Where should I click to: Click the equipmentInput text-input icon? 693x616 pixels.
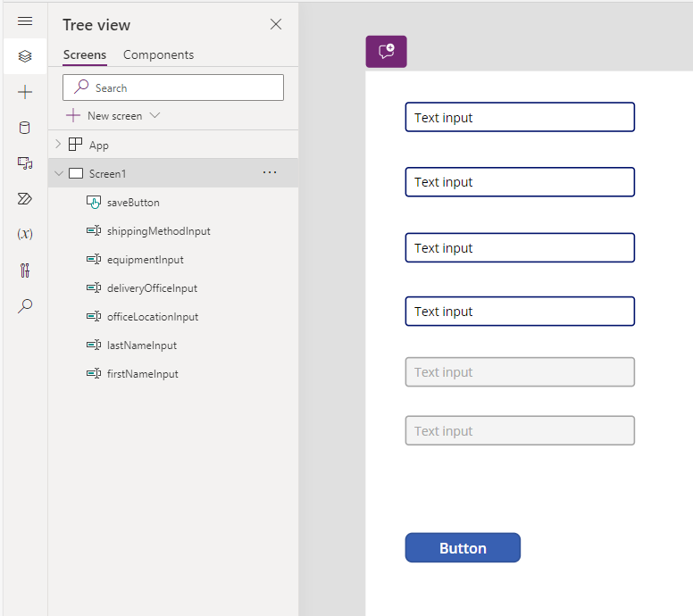[94, 259]
